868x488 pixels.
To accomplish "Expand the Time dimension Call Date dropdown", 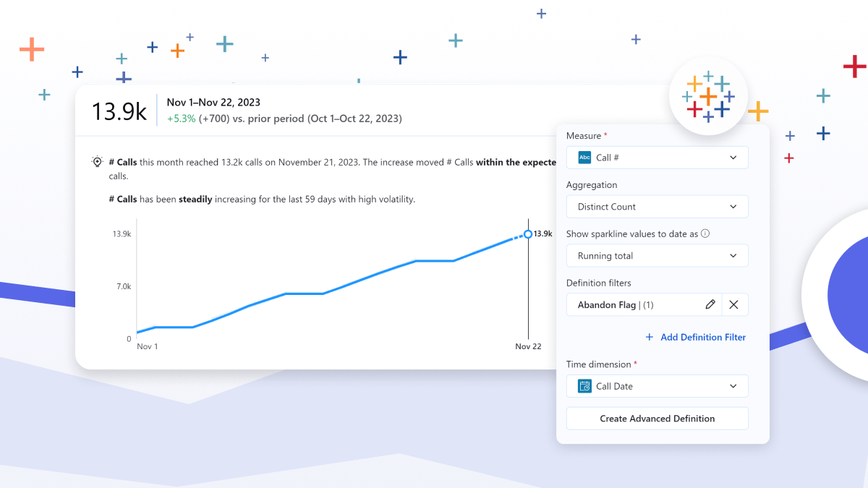I will coord(657,386).
